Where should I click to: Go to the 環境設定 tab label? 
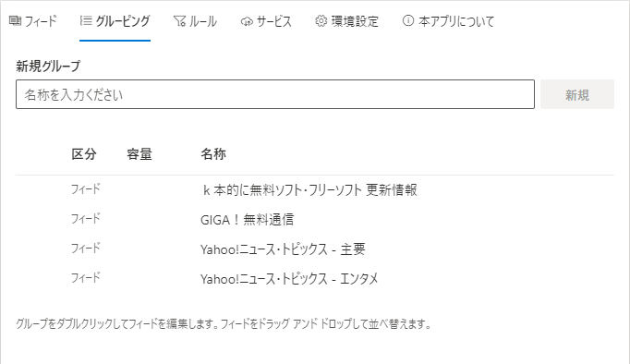pyautogui.click(x=355, y=21)
